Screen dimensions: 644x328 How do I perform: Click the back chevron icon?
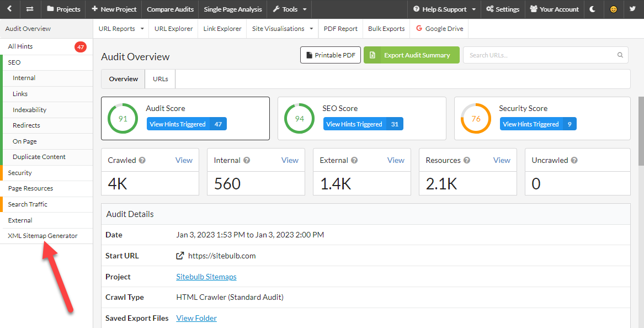tap(9, 9)
